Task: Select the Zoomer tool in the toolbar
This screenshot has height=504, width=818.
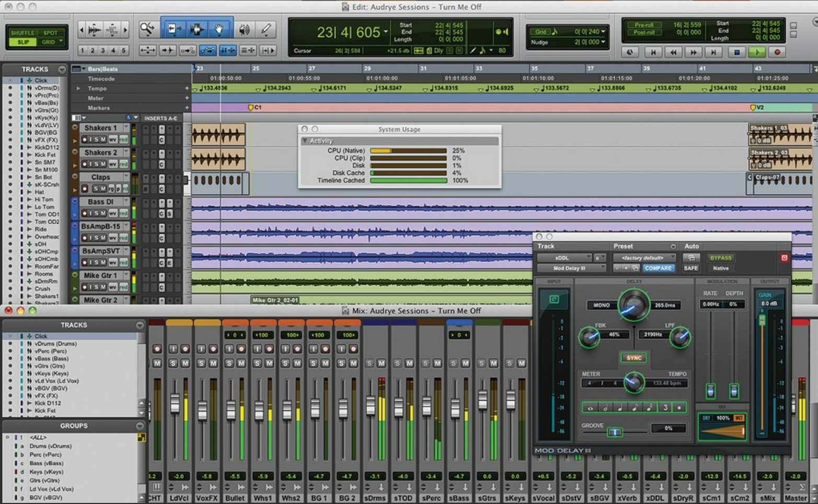Action: (x=147, y=29)
